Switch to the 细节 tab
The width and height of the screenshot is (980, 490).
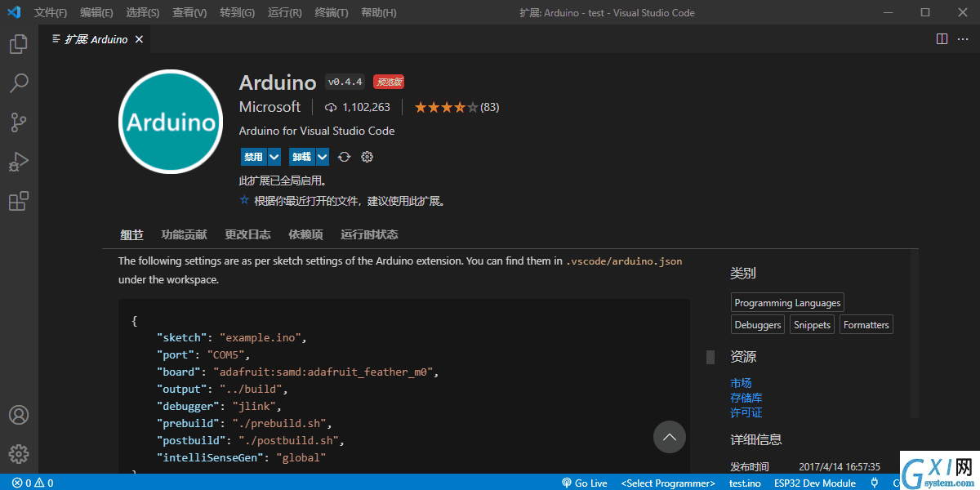click(x=131, y=234)
